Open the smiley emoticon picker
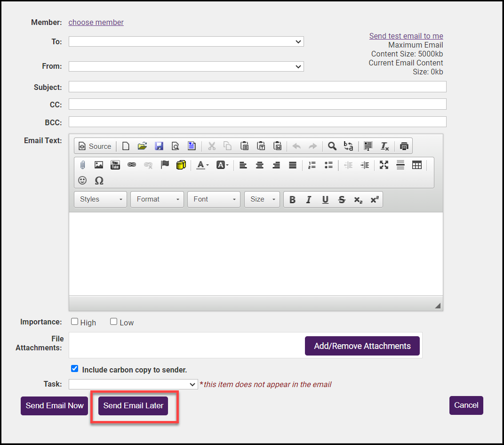 coord(82,180)
